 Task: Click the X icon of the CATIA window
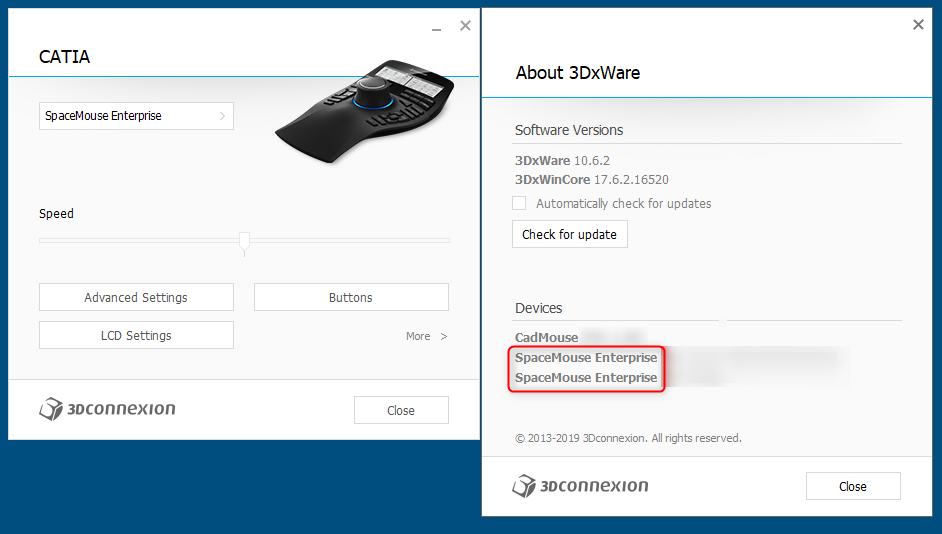point(465,26)
